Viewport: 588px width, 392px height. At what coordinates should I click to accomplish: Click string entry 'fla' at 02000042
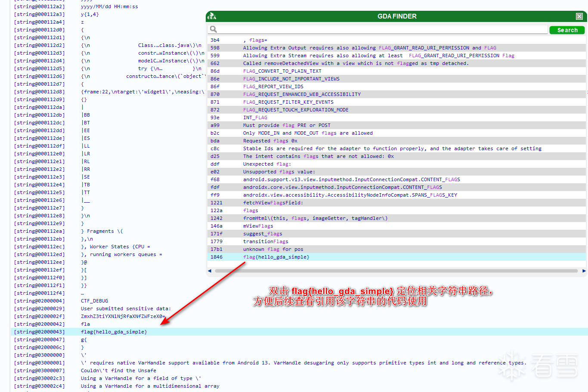(85, 324)
